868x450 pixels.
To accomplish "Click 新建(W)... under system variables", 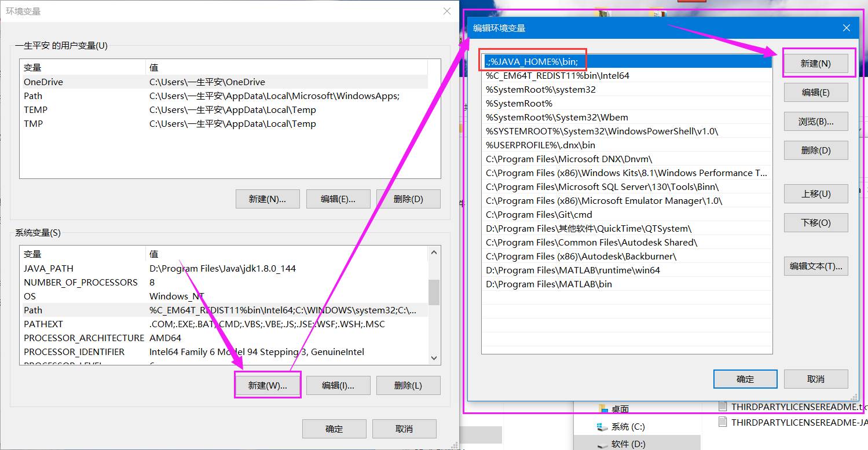I will pos(268,386).
